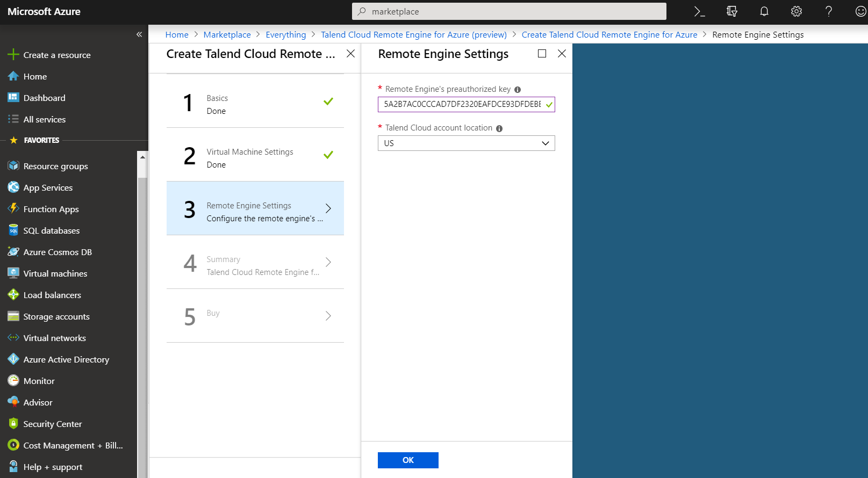Click the Home breadcrumb link

coord(177,34)
